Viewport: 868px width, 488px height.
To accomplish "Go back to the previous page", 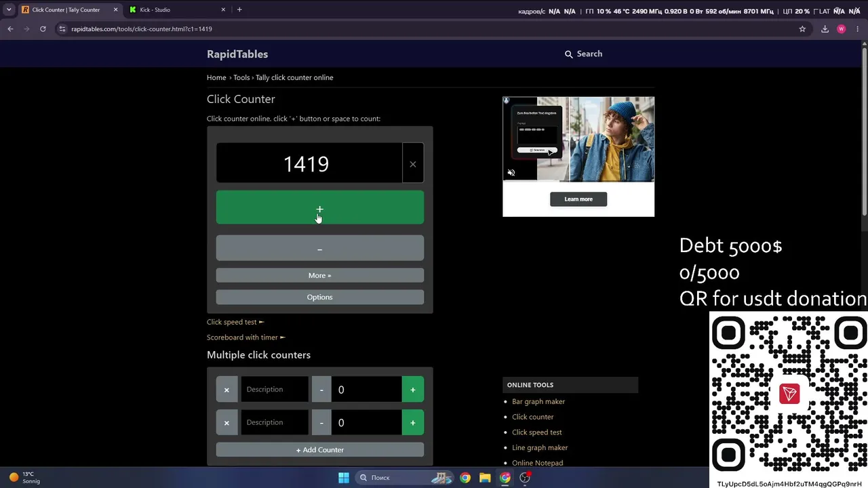I will tap(10, 29).
